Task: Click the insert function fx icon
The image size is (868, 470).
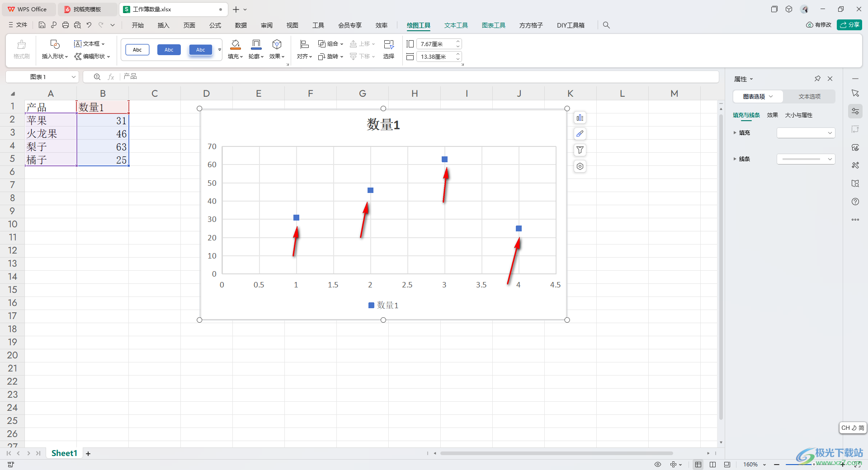Action: pyautogui.click(x=111, y=77)
